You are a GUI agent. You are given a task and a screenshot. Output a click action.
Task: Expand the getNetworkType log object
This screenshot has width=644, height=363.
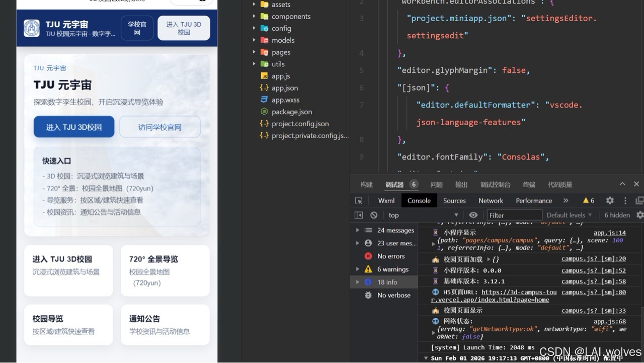[434, 333]
